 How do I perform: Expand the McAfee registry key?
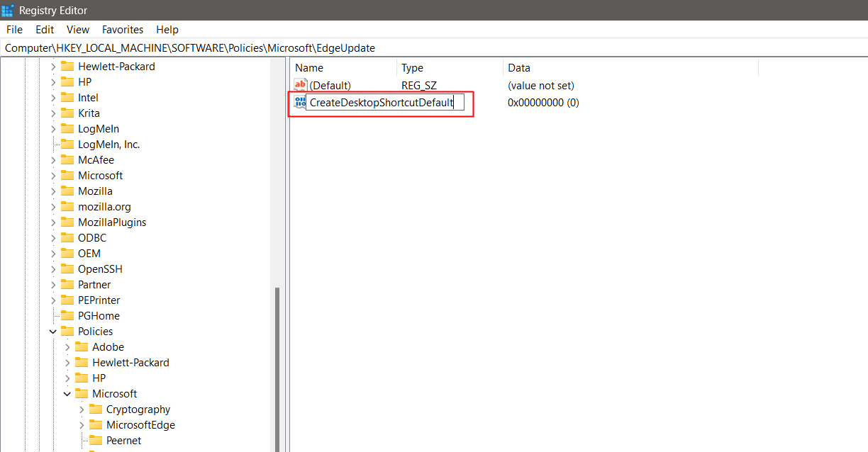click(x=53, y=159)
